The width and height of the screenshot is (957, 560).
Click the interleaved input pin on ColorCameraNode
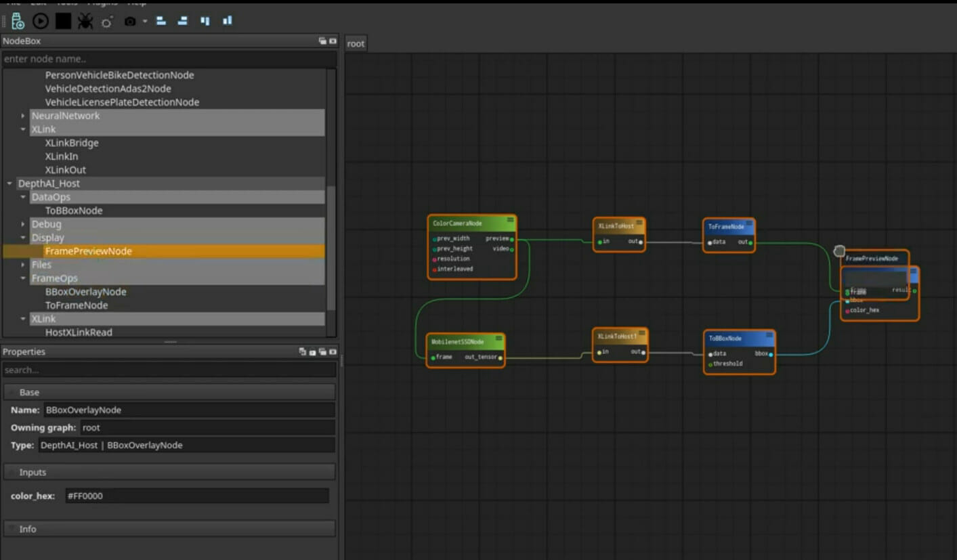(434, 270)
